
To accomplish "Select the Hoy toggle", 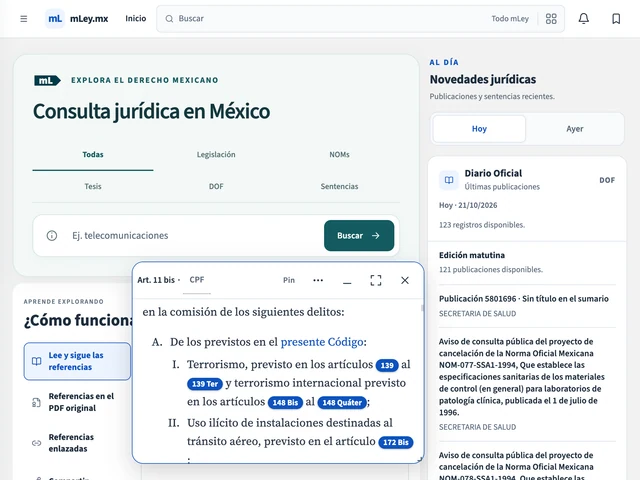I will (x=479, y=129).
